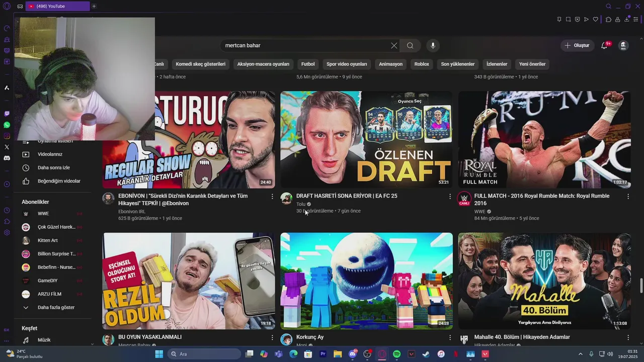Open Spotify from the taskbar
Image resolution: width=644 pixels, height=362 pixels.
pos(396,354)
